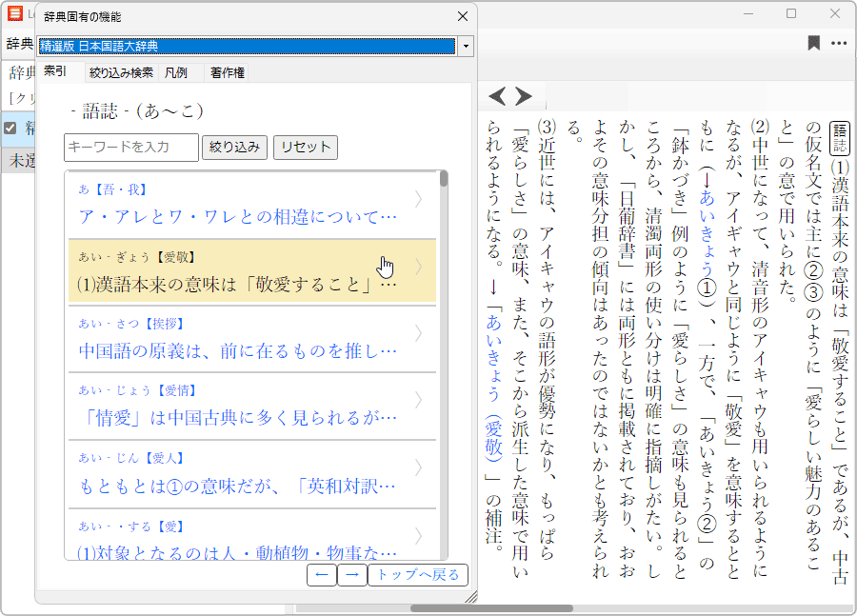Switch to the 著作権 tab
The height and width of the screenshot is (616, 857).
[x=228, y=72]
